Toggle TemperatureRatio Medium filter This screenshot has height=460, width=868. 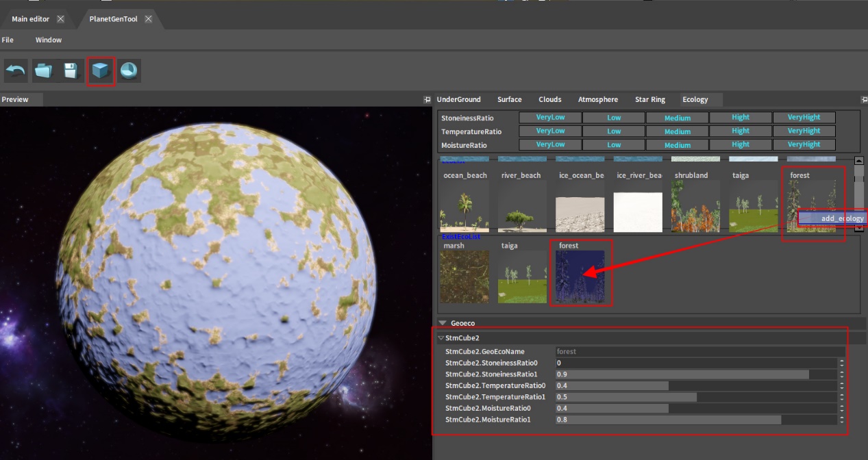click(677, 131)
